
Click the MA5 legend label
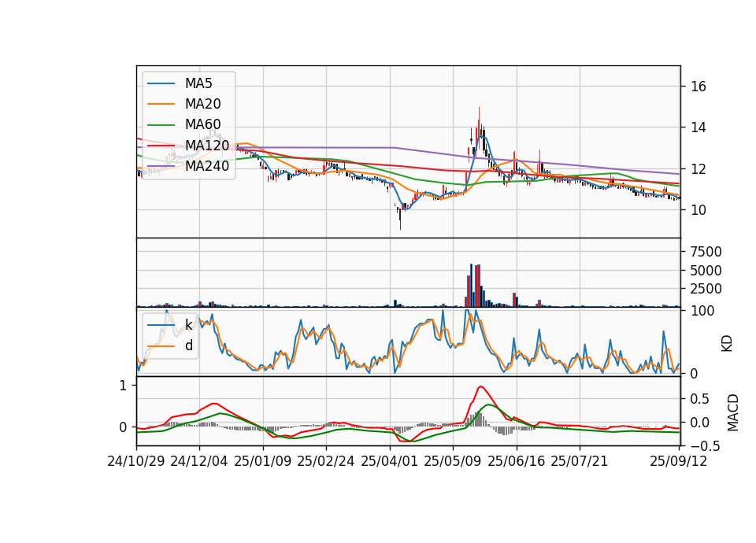pyautogui.click(x=198, y=83)
